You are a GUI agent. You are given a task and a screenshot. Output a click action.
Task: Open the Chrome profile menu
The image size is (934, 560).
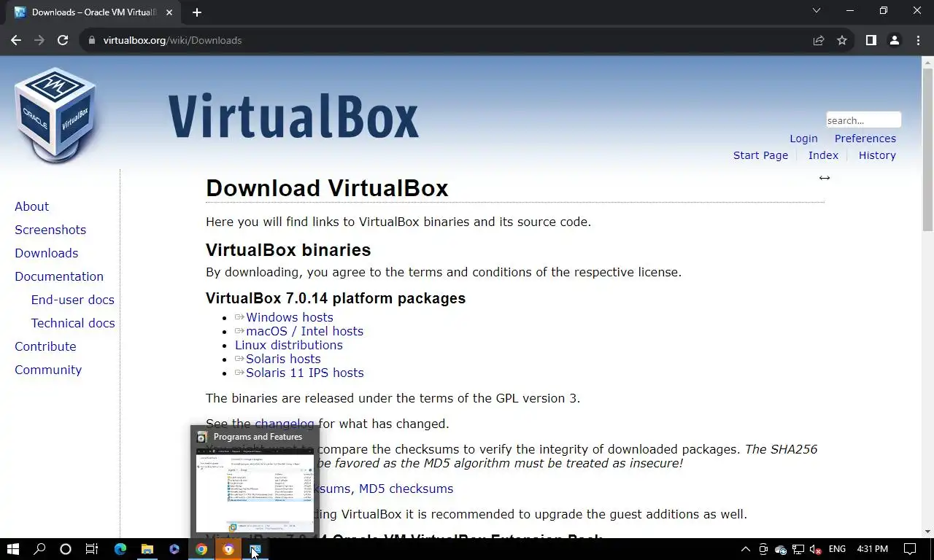[x=894, y=40]
